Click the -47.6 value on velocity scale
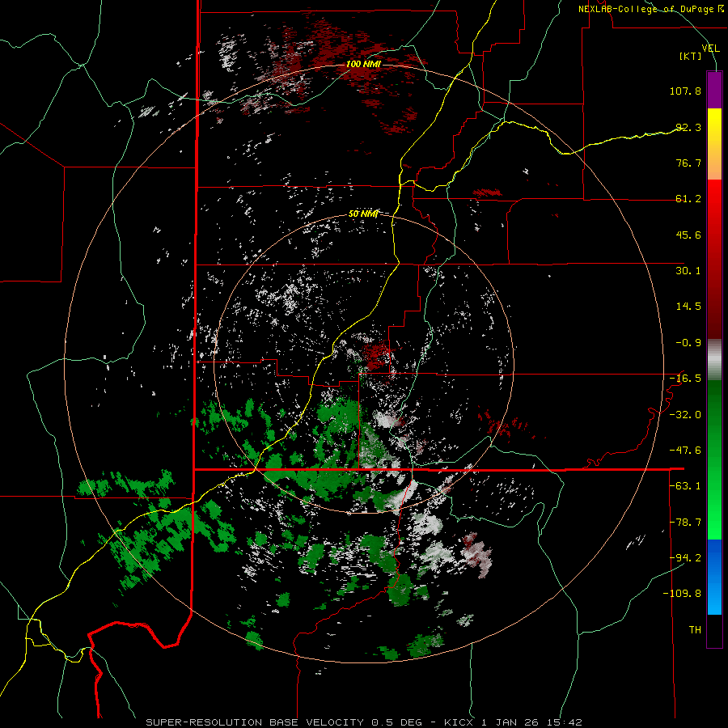The image size is (728, 728). click(685, 451)
